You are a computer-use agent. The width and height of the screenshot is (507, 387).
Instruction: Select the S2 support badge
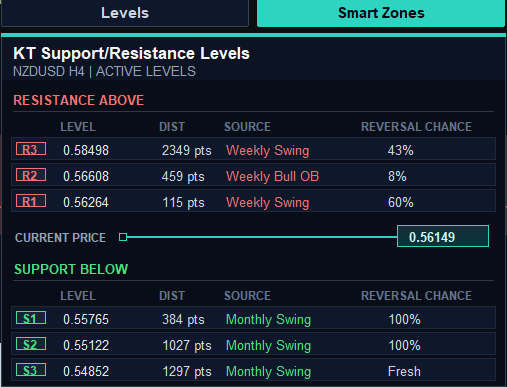tap(31, 344)
